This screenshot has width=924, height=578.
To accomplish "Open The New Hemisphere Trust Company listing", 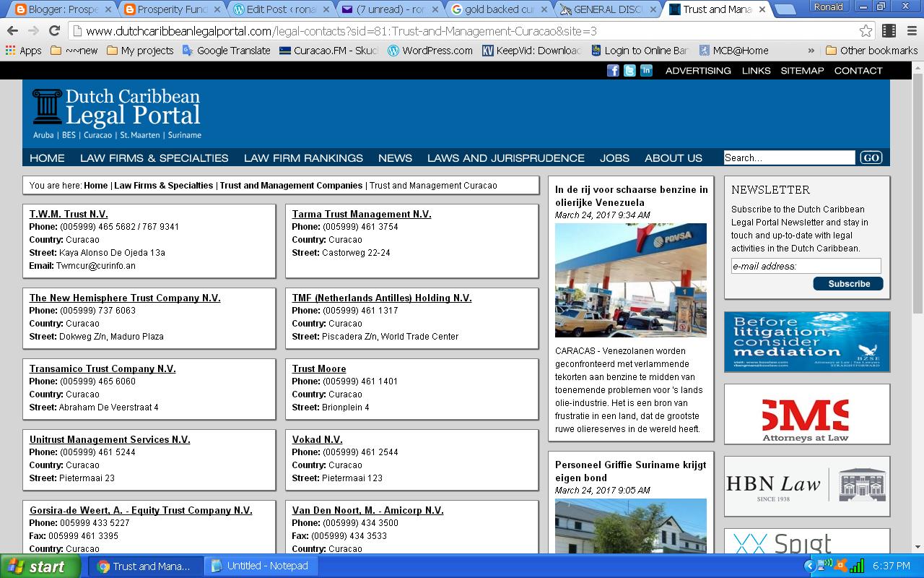I will click(x=125, y=298).
